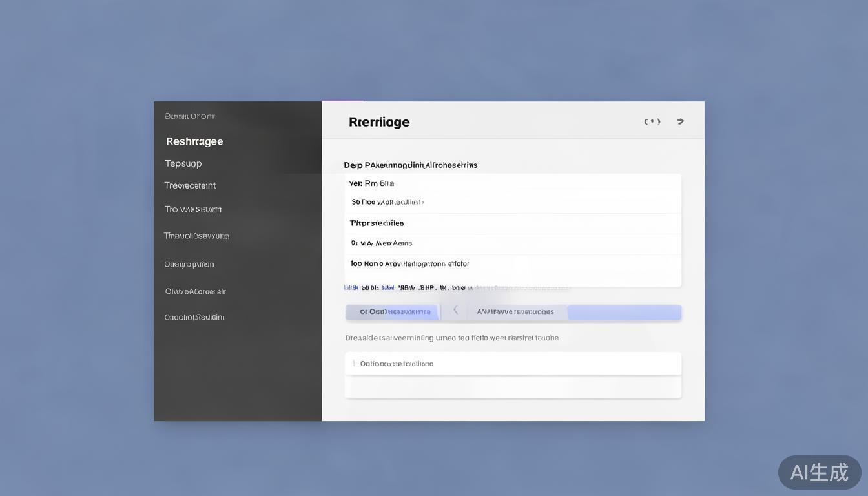Select the highlighted Reshrragee sidebar item
This screenshot has height=496, width=868.
(194, 141)
